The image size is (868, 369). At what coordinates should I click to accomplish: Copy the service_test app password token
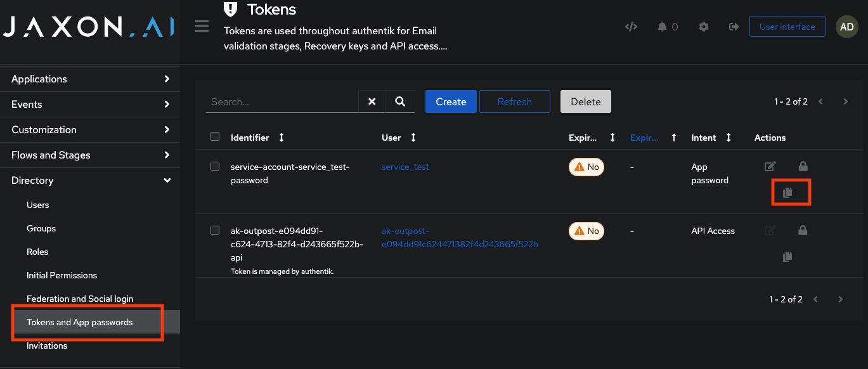point(788,192)
